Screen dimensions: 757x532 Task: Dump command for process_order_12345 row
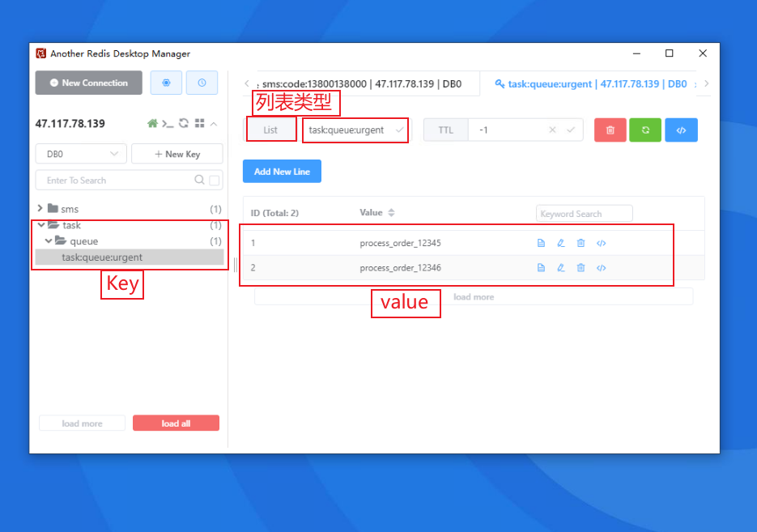coord(601,243)
